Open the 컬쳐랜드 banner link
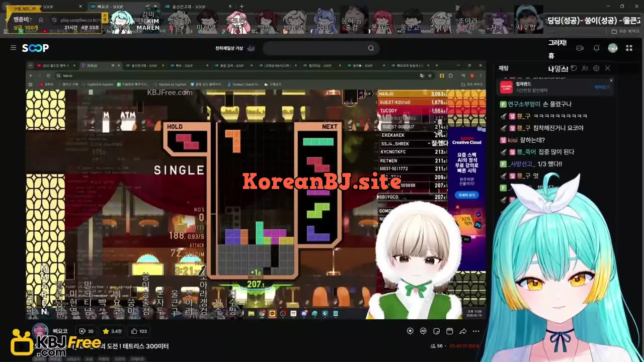 point(554,87)
